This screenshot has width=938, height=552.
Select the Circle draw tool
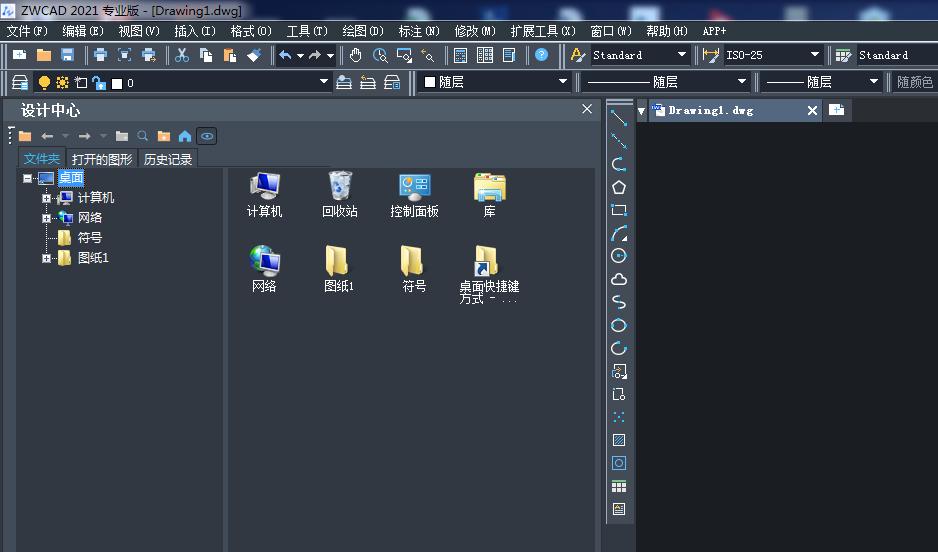pos(619,256)
